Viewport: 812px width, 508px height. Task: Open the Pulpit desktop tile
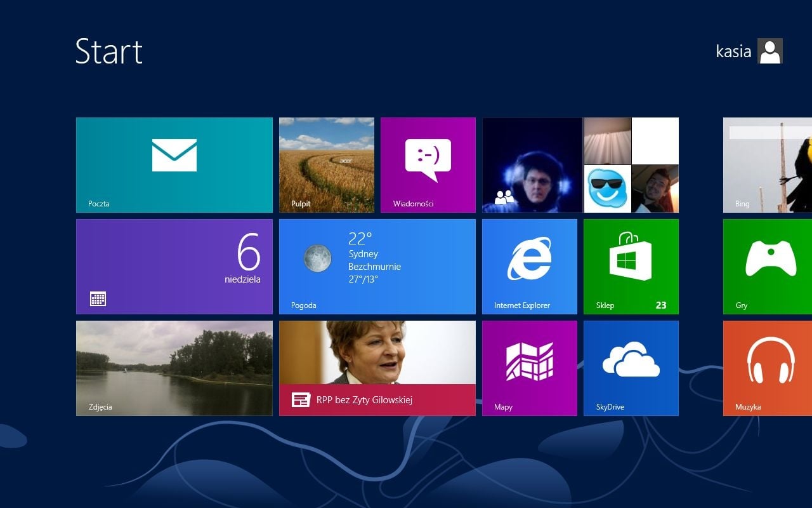click(327, 165)
